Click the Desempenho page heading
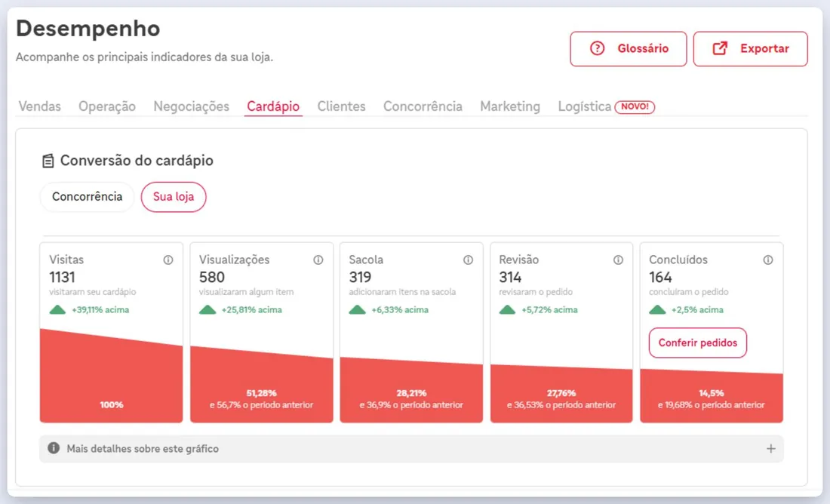830x504 pixels. click(88, 29)
